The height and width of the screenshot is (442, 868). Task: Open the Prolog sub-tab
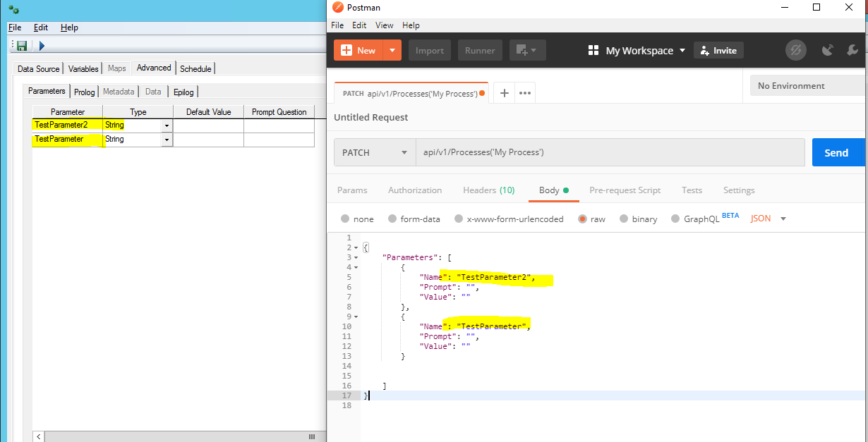(x=85, y=92)
